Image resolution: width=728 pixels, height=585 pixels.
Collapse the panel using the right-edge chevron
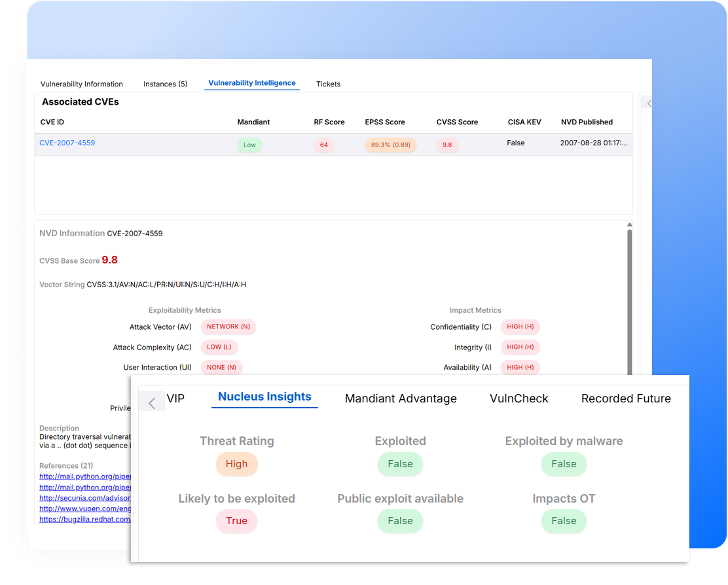pyautogui.click(x=649, y=103)
